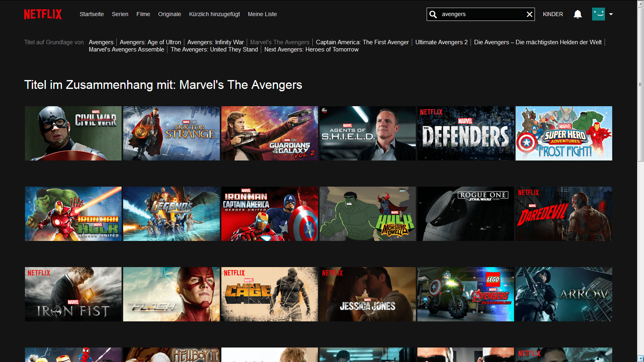Click the scrollbar up arrow
This screenshot has height=362, width=644.
640,4
